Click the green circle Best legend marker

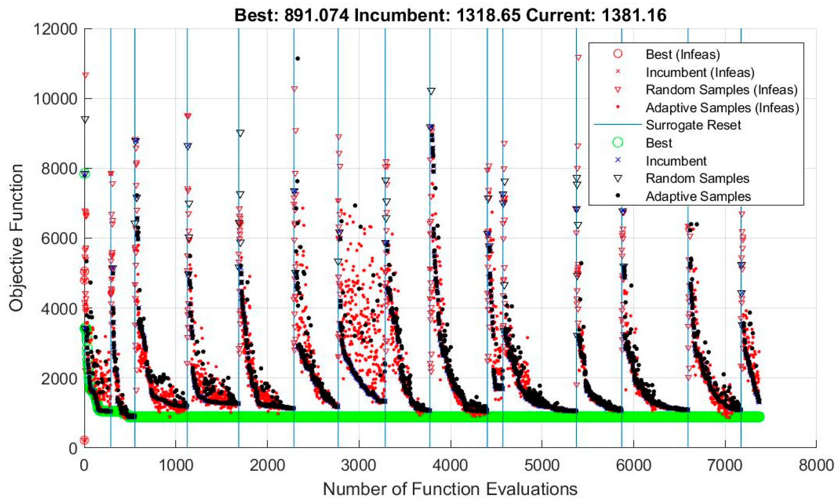pos(618,143)
